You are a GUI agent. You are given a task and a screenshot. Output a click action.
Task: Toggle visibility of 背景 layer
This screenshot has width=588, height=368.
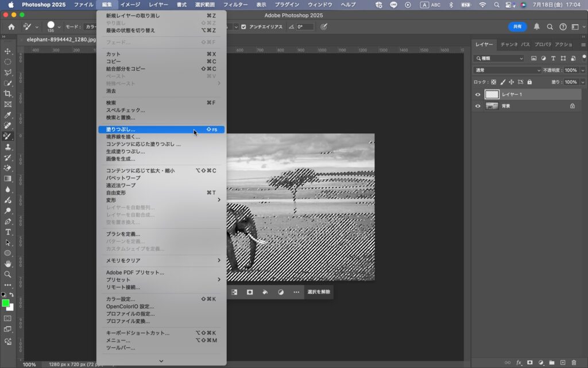point(477,106)
